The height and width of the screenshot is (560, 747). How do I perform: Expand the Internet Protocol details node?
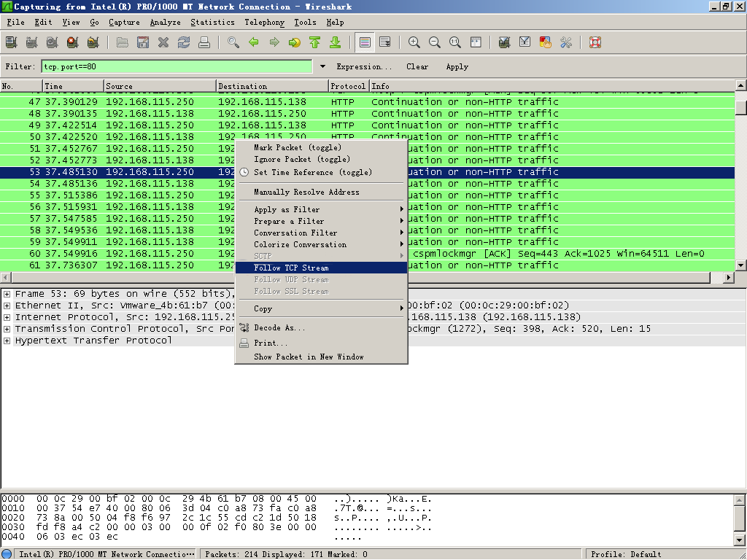(7, 317)
